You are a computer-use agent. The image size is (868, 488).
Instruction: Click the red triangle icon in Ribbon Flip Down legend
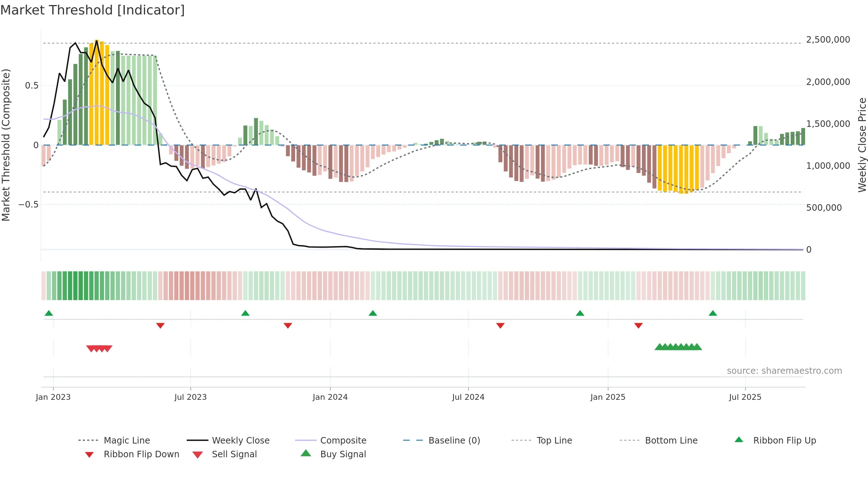point(89,455)
